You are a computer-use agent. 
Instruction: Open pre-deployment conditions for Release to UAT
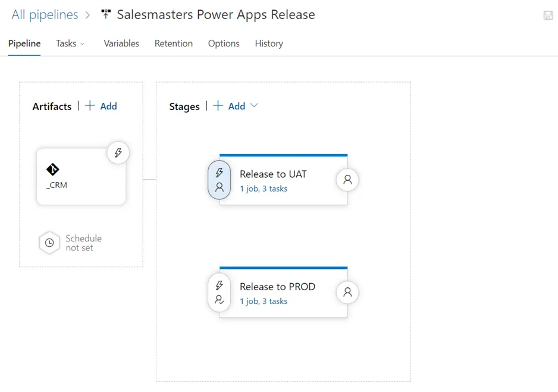pyautogui.click(x=219, y=180)
